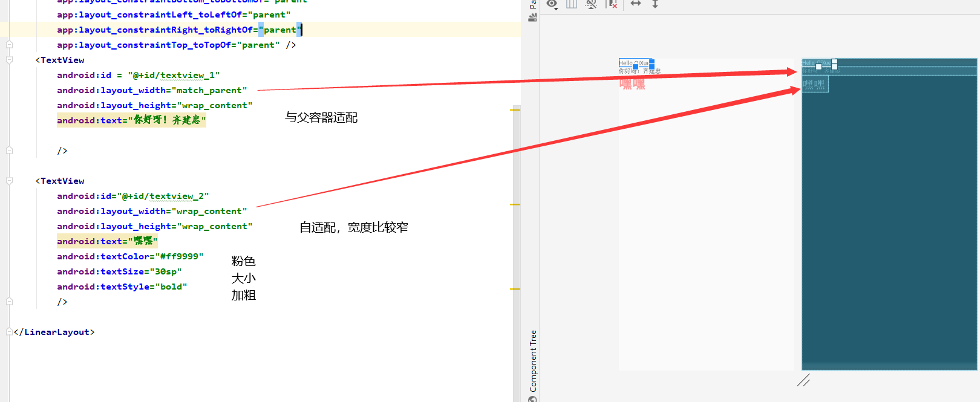Select Hello QiXue view in blueprint

(817, 63)
